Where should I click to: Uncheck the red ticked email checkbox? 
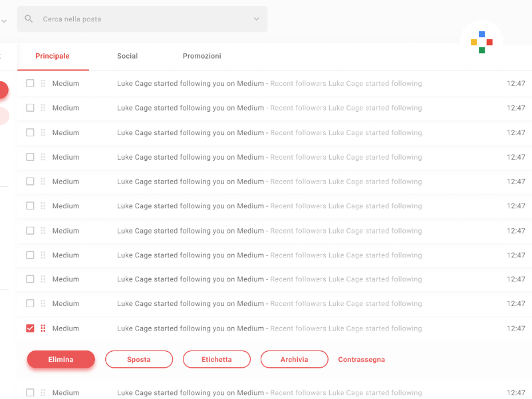coord(30,328)
